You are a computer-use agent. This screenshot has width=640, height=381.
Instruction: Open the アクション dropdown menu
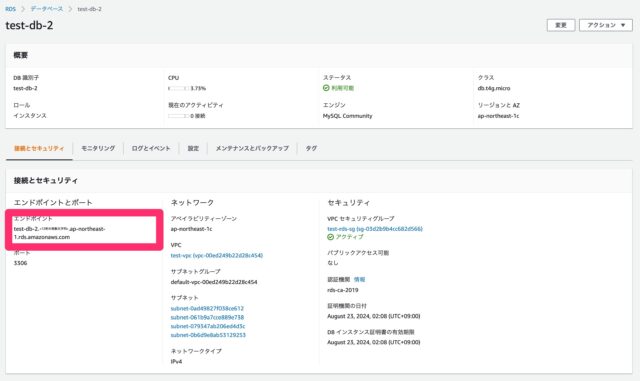point(606,25)
